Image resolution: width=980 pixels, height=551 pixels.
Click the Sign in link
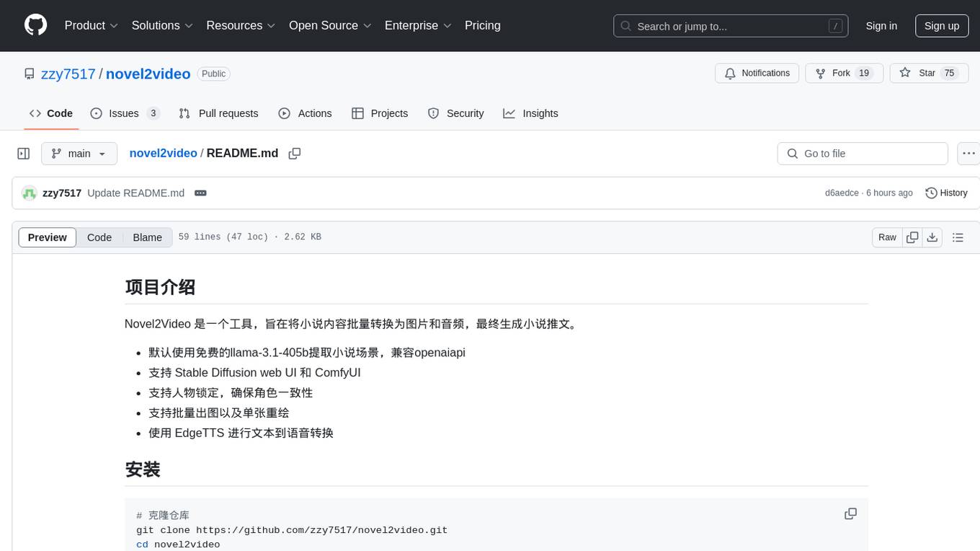click(x=881, y=26)
